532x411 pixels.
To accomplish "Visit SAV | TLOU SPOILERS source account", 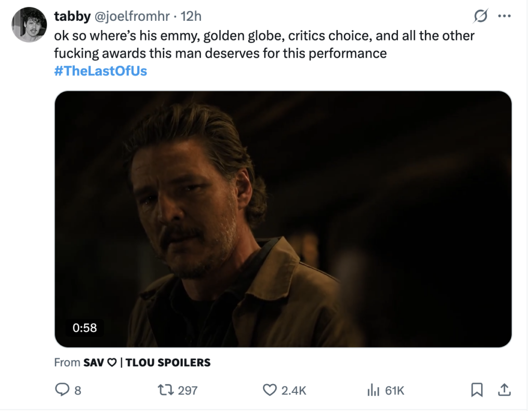I will click(x=147, y=362).
